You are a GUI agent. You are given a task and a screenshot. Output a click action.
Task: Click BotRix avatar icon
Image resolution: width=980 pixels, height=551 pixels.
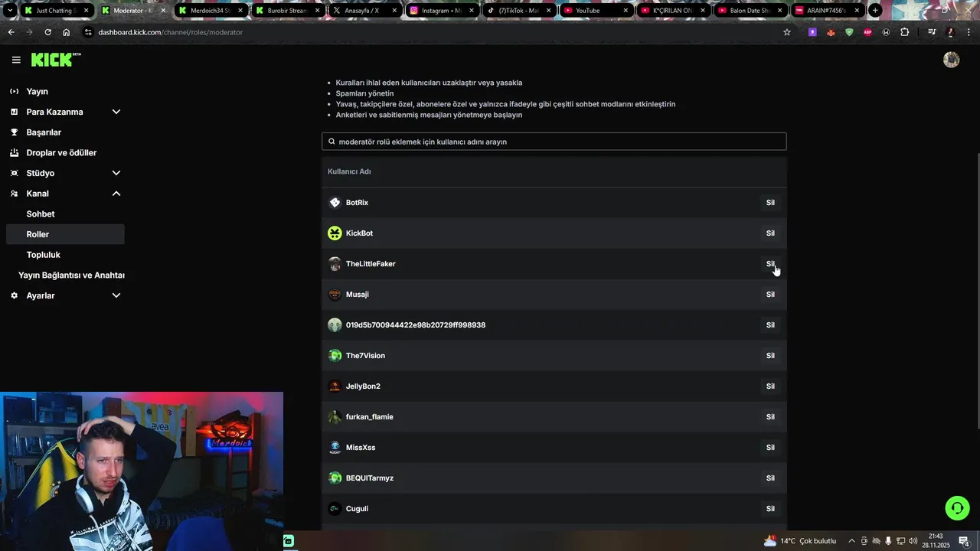(x=335, y=203)
